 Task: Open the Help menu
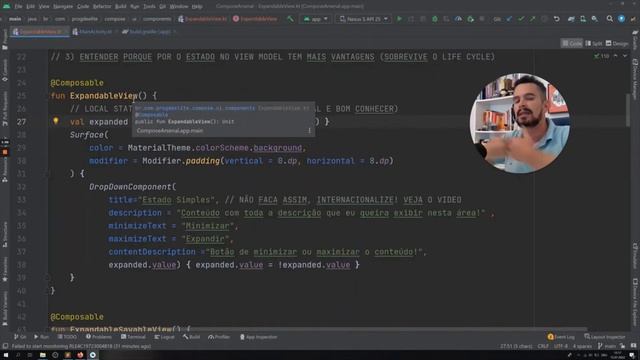pos(197,7)
